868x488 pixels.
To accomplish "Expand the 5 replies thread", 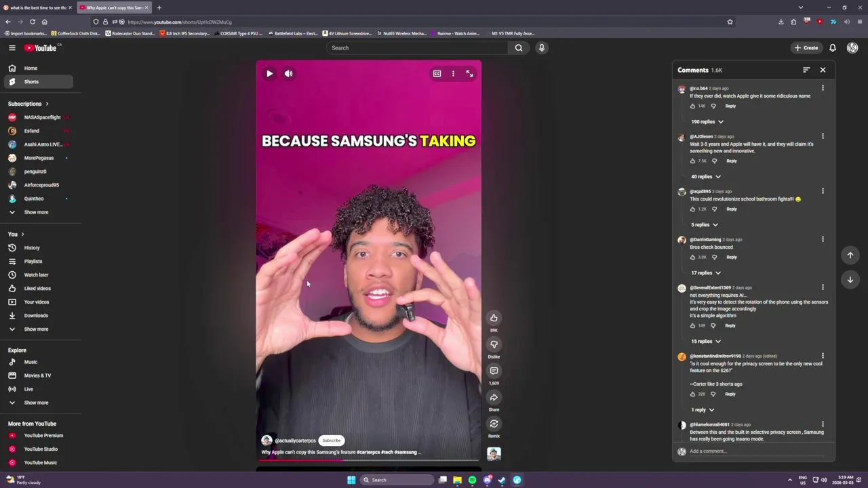I will 705,225.
